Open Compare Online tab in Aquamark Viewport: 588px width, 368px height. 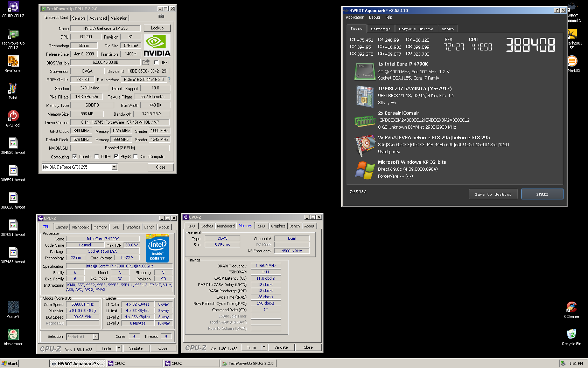click(416, 29)
